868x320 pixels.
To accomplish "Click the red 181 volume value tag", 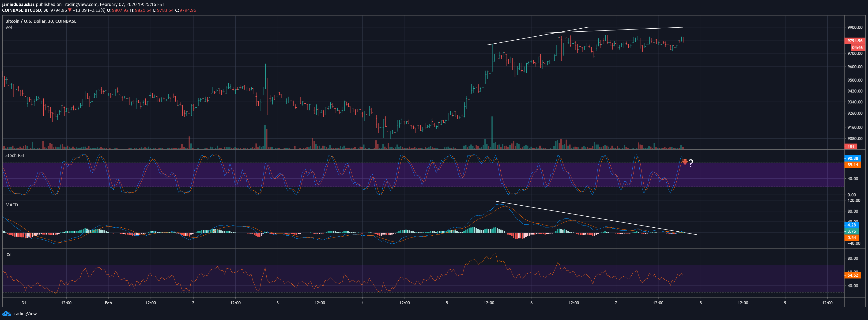I will (851, 147).
